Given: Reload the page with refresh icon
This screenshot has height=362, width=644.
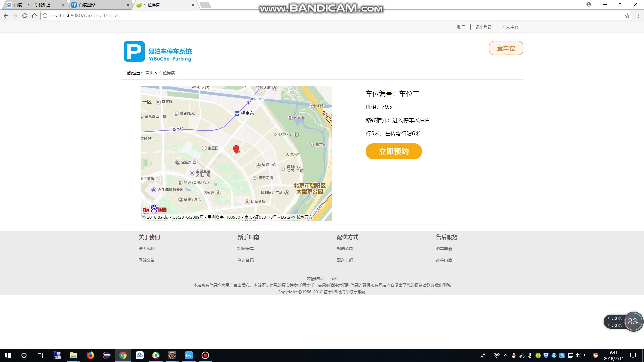Looking at the screenshot, I should point(25,16).
